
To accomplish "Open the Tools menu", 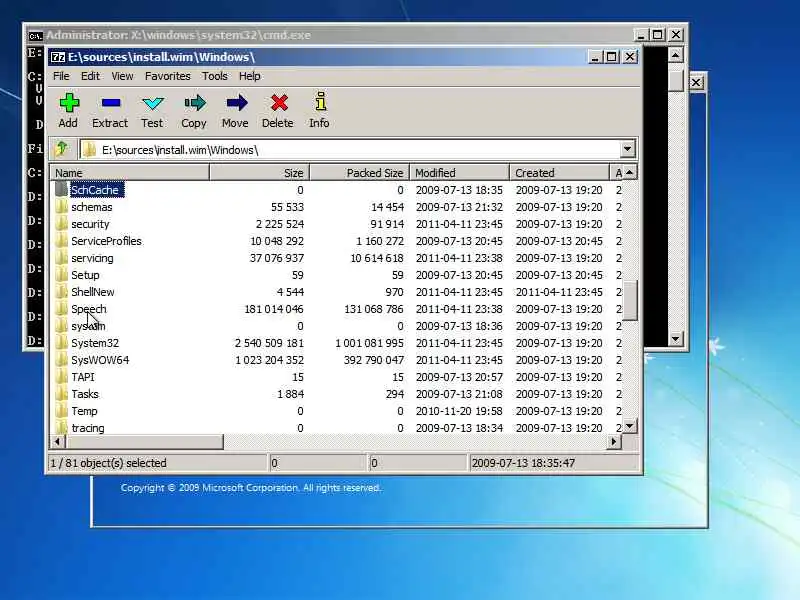I will (214, 76).
